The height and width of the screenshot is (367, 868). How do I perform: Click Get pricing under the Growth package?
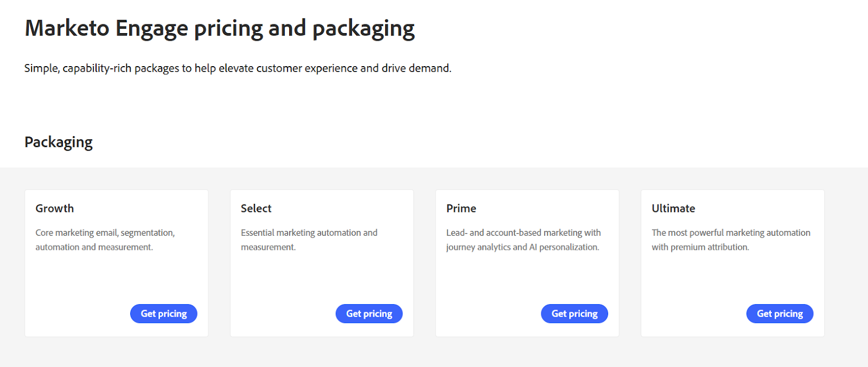(x=163, y=313)
